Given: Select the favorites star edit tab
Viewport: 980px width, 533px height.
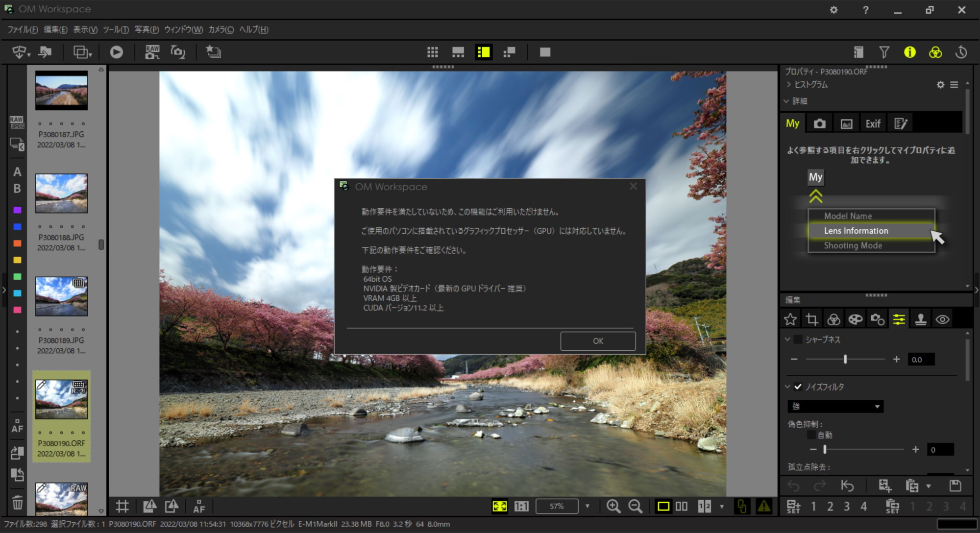Looking at the screenshot, I should tap(790, 320).
